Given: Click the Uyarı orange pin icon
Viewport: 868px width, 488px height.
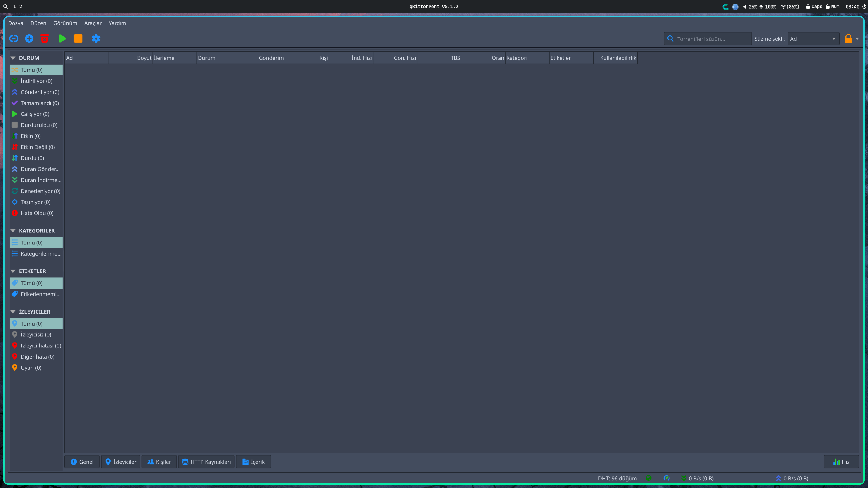Looking at the screenshot, I should pyautogui.click(x=14, y=368).
